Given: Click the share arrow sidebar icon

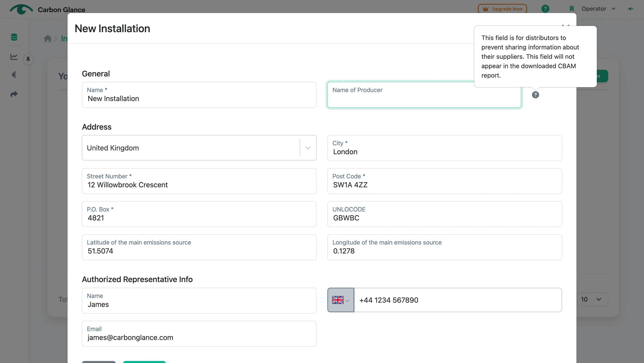Looking at the screenshot, I should 14,94.
